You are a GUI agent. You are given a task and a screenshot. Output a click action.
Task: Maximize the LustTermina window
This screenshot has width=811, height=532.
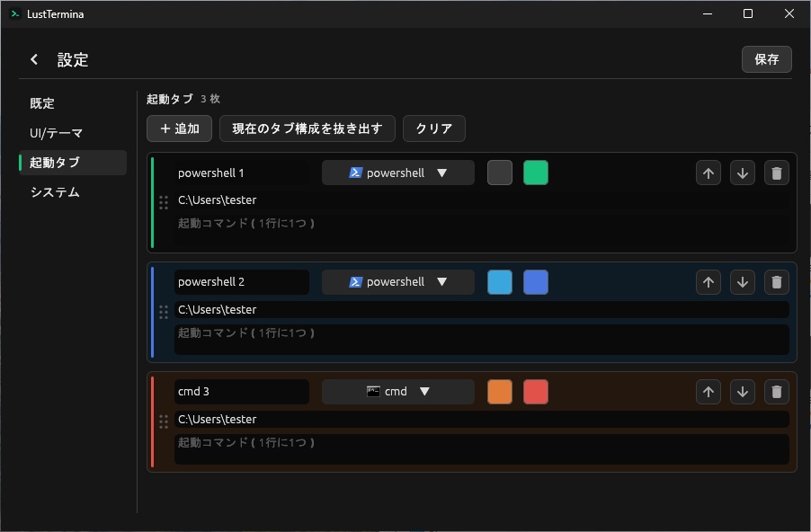pyautogui.click(x=748, y=14)
